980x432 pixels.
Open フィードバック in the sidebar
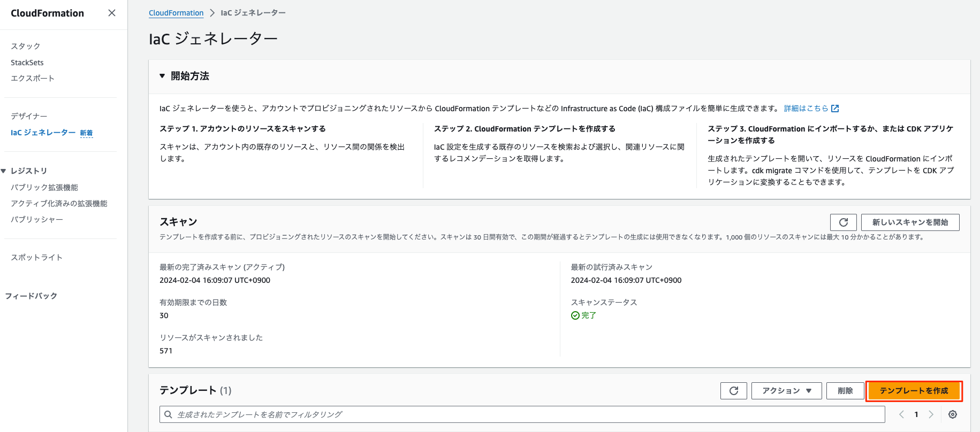31,296
